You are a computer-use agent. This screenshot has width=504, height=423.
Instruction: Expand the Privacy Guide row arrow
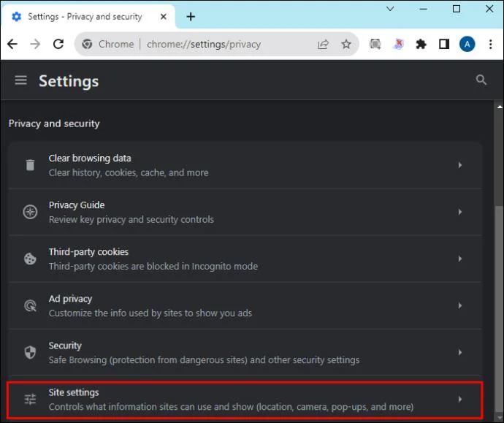[x=460, y=212]
